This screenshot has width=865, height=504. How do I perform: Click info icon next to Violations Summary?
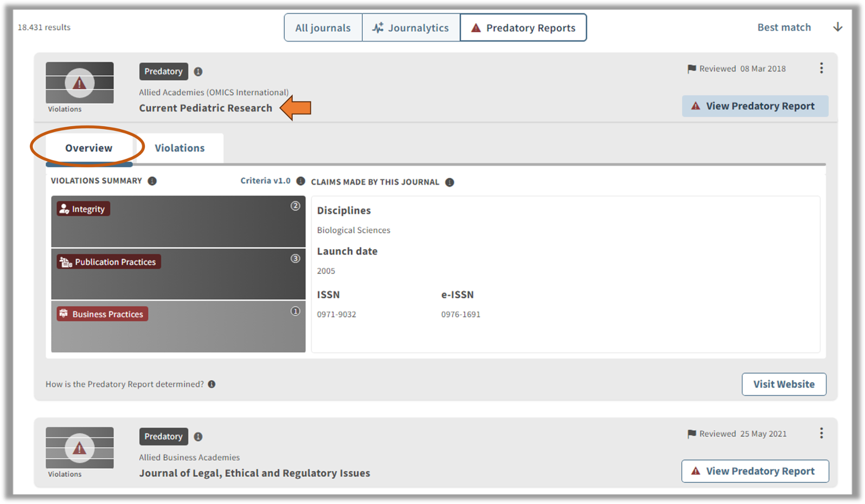point(153,181)
